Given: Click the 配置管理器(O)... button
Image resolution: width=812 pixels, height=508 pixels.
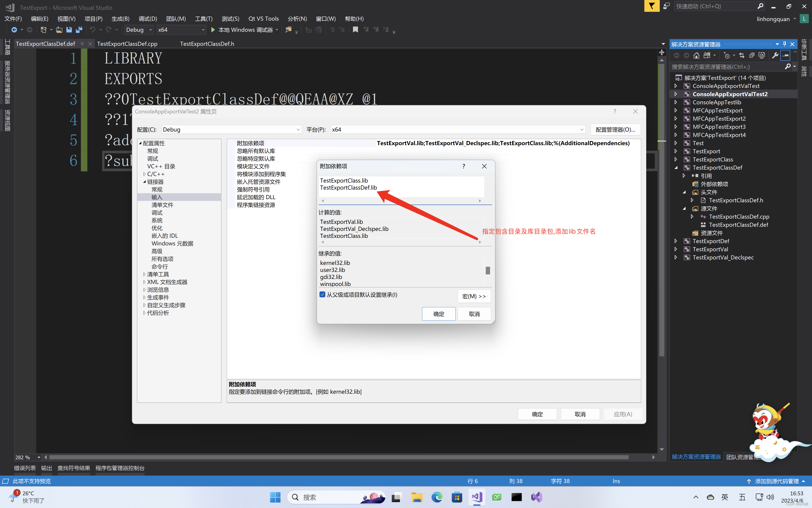Looking at the screenshot, I should point(615,130).
